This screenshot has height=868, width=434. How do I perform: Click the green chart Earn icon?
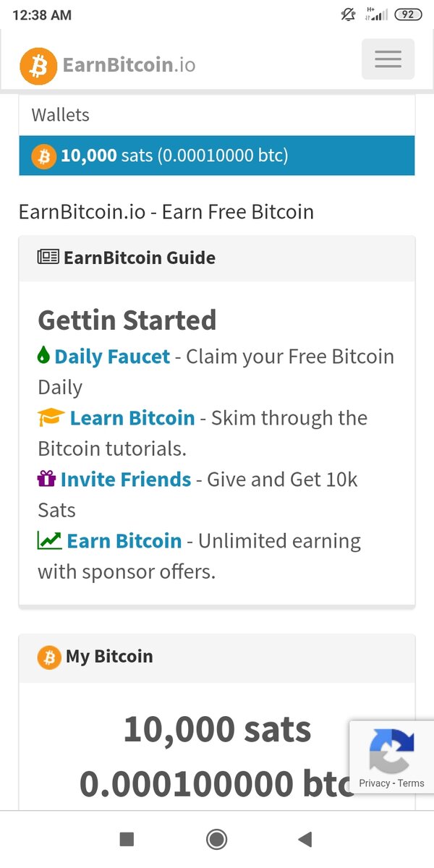tap(49, 540)
